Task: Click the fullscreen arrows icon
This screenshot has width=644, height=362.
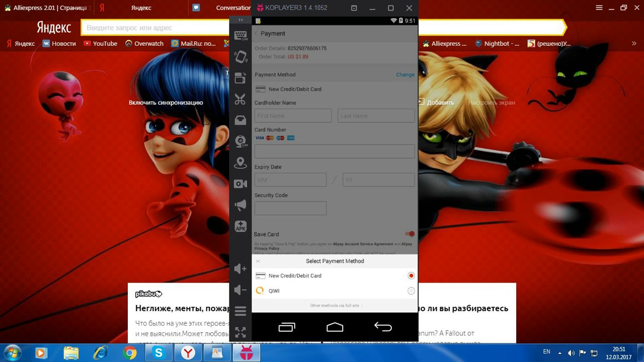Action: (x=240, y=332)
